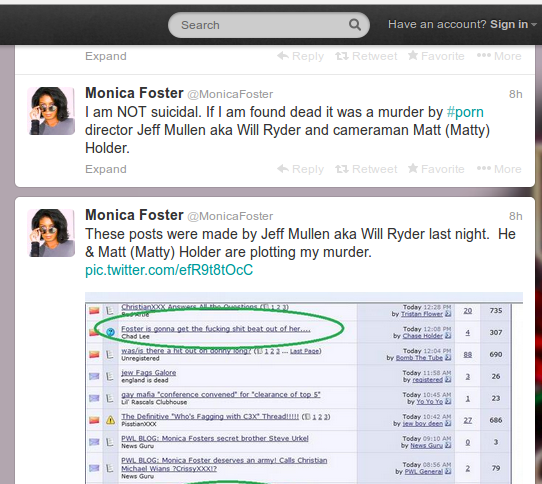Screen dimensions: 542x484
Task: Expand the 'I am NOT suicidal' tweet
Action: (106, 169)
